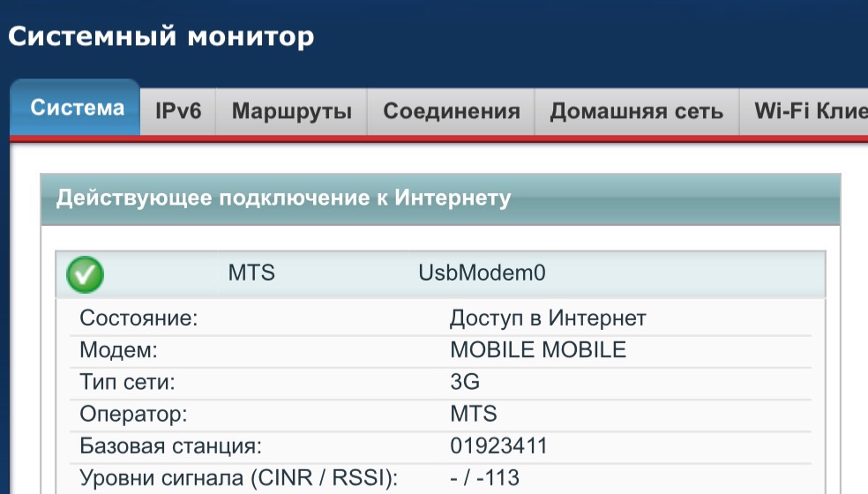Click the Модем row label
The height and width of the screenshot is (494, 868).
pyautogui.click(x=118, y=350)
